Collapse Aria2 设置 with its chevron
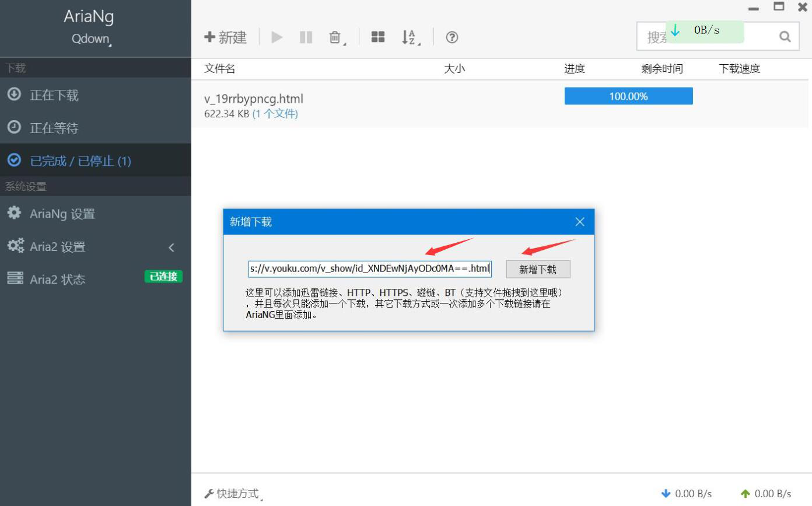 coord(171,247)
